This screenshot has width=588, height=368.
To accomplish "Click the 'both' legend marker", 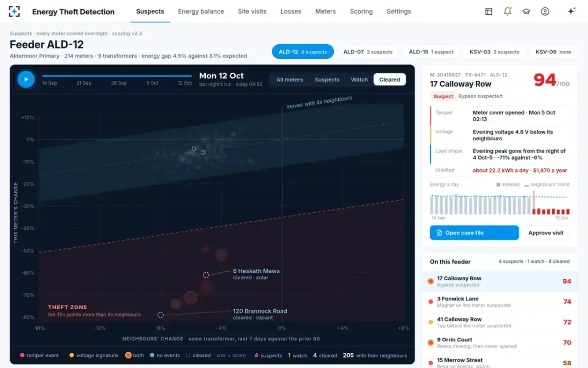I will tap(128, 355).
